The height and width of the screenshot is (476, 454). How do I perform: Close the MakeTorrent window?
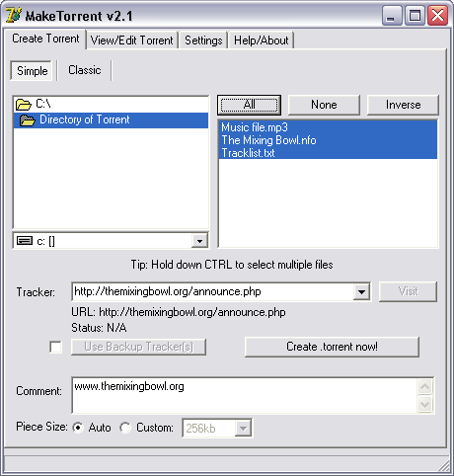tap(438, 16)
